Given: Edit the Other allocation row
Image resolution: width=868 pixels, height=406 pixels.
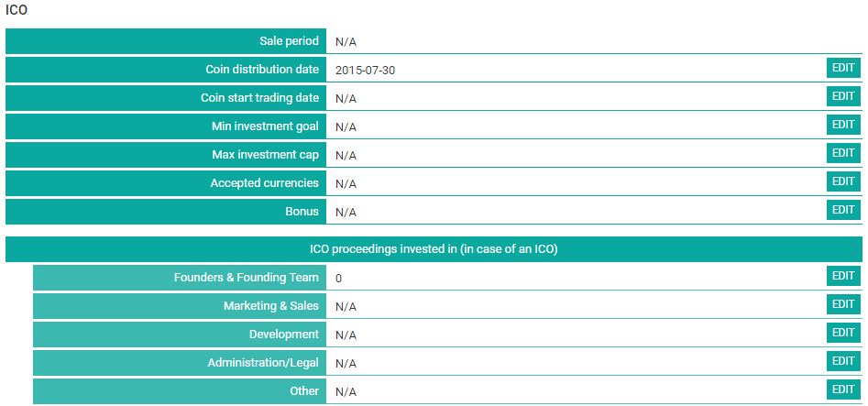Looking at the screenshot, I should click(x=843, y=390).
